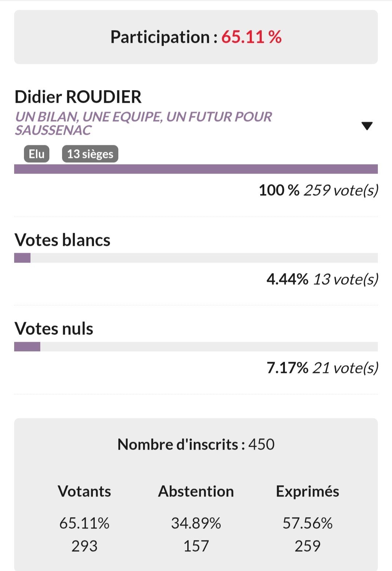The width and height of the screenshot is (392, 571).
Task: Click the Didier ROUDIER 100% result bar
Action: click(x=196, y=169)
